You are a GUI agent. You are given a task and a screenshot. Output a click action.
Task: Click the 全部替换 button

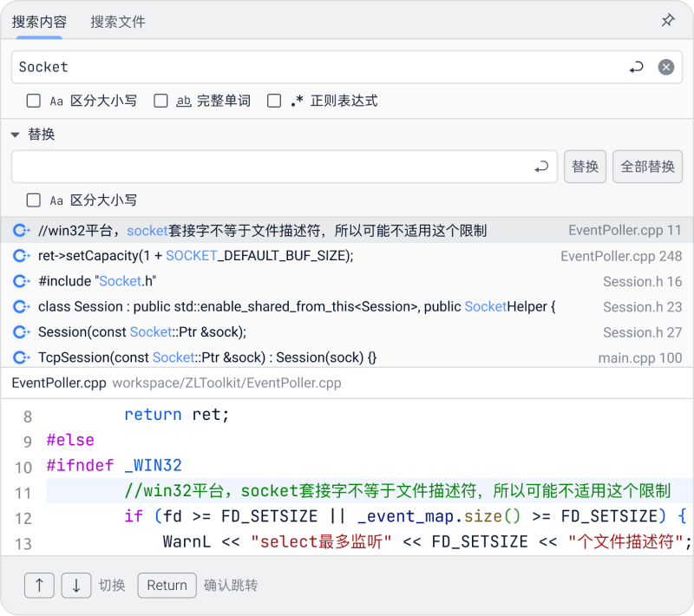[x=647, y=167]
